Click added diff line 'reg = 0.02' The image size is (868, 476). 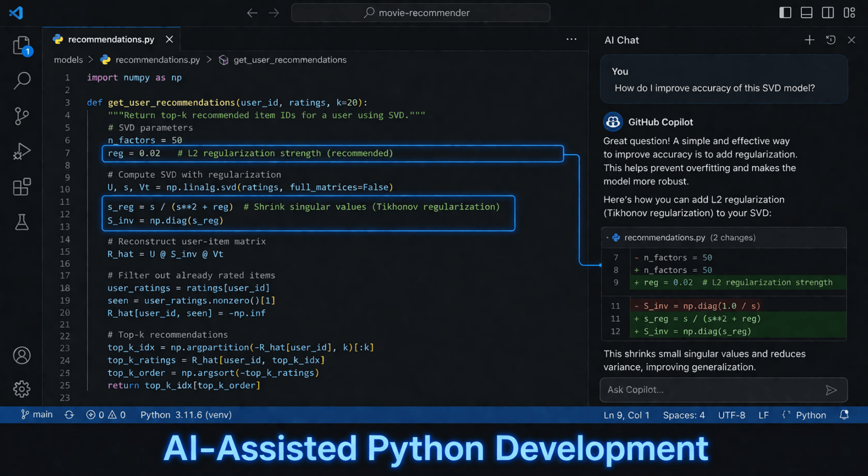pyautogui.click(x=738, y=282)
